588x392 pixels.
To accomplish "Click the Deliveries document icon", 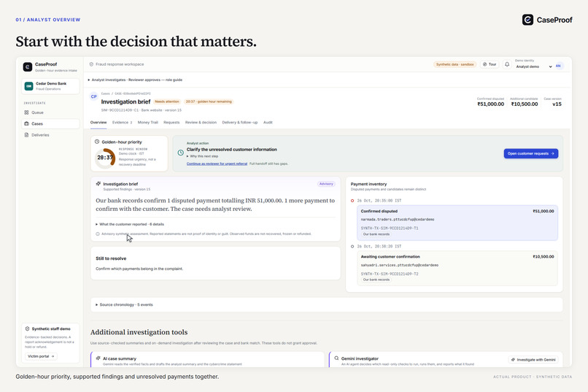I will coord(26,134).
